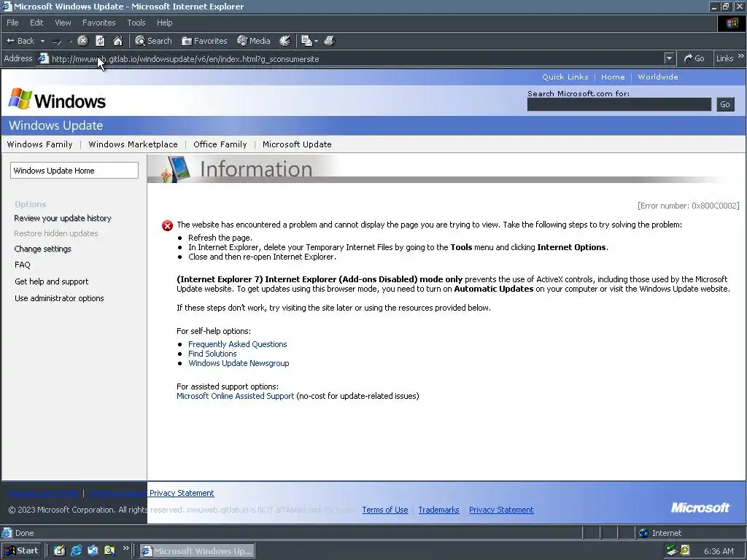Open the Help menu
The width and height of the screenshot is (747, 560).
[164, 23]
